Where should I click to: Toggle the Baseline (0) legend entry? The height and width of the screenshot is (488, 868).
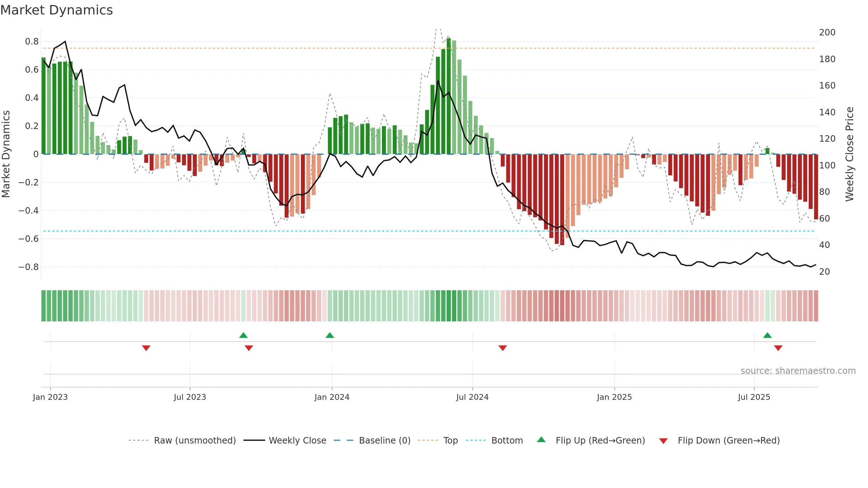[x=372, y=440]
